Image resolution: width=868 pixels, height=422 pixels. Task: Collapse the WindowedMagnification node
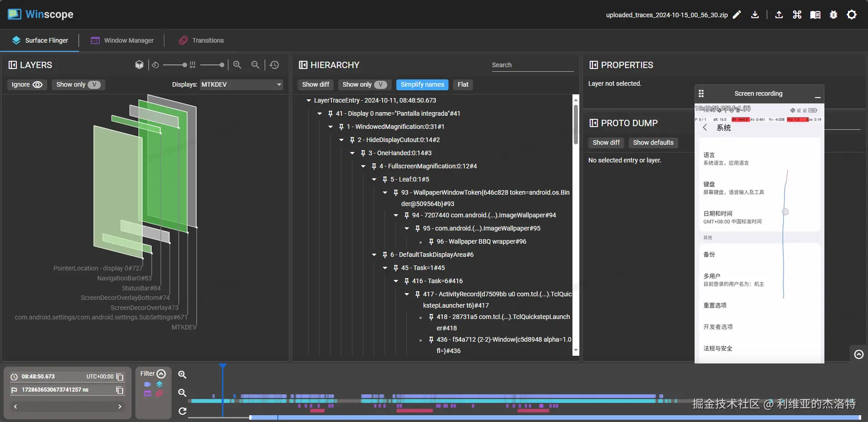tap(330, 127)
